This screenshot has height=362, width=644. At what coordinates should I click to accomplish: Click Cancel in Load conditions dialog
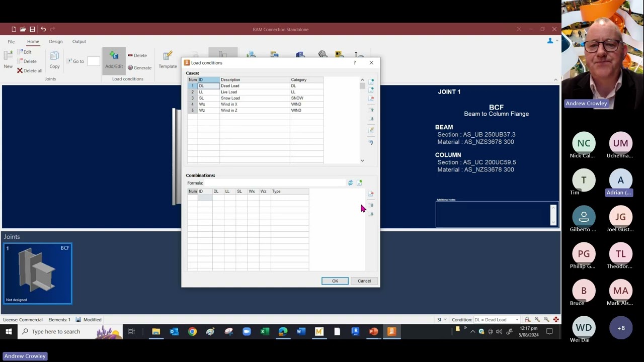[364, 281]
